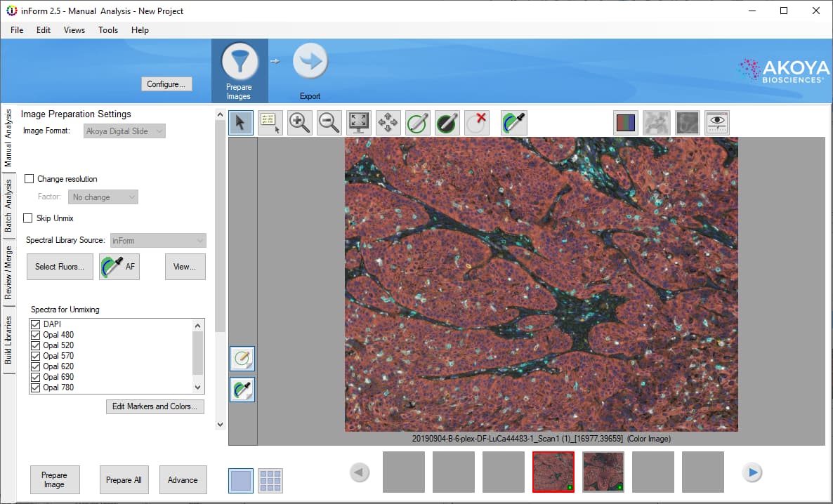
Task: Click the red X Delete Regions tool
Action: [477, 123]
